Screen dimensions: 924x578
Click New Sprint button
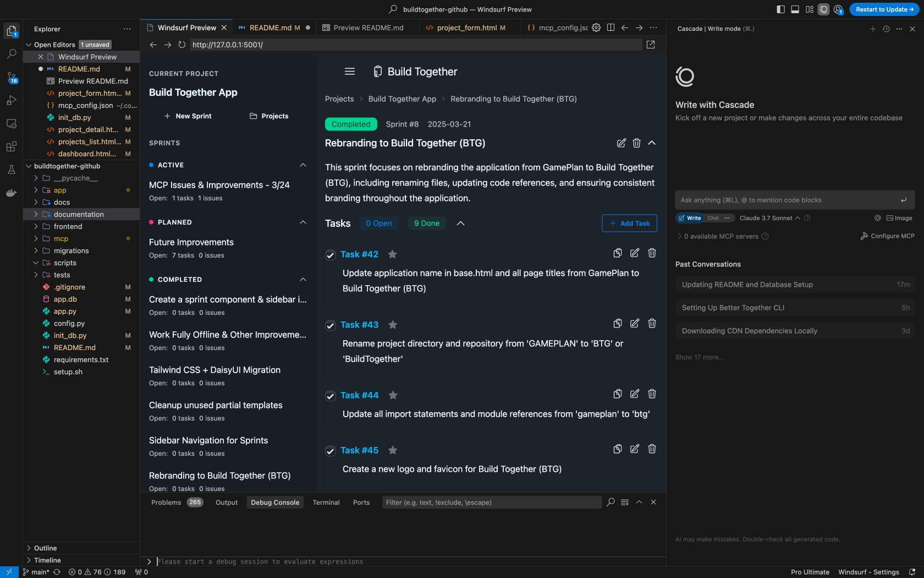click(x=188, y=116)
